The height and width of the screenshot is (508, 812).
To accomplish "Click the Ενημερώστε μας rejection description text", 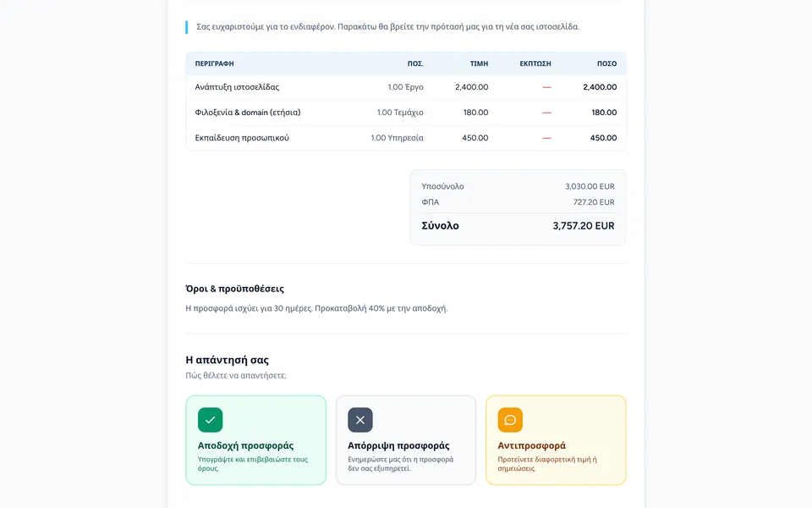I will pos(401,464).
